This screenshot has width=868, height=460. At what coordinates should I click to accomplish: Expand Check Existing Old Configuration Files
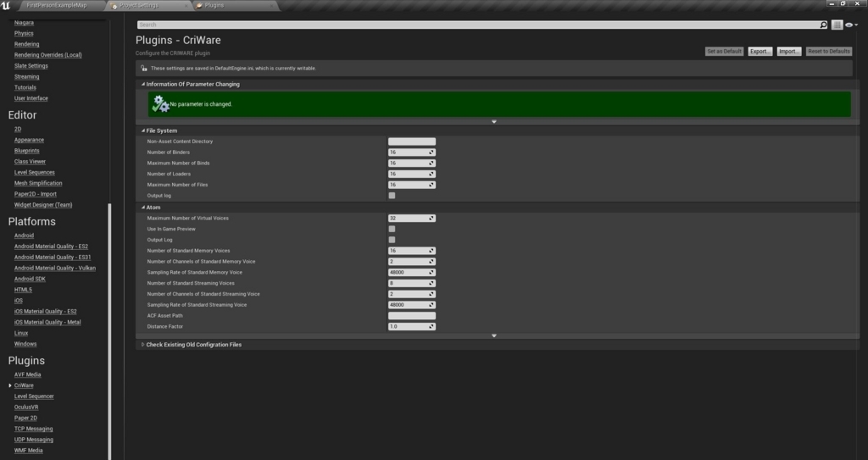coord(142,344)
